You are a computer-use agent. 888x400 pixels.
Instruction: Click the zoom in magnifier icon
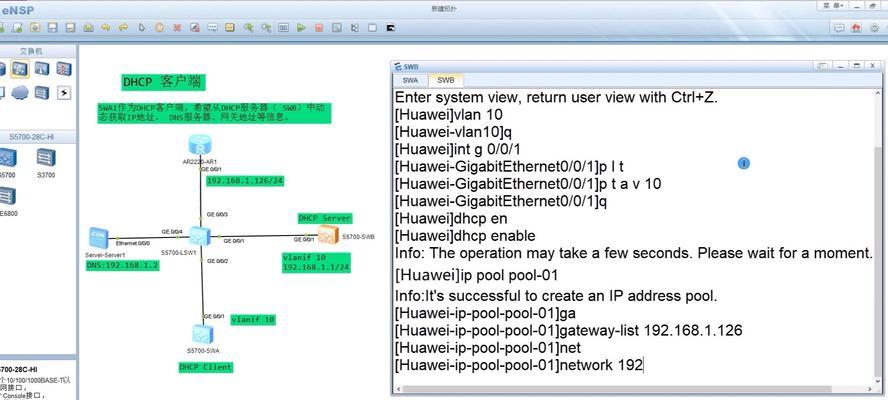[x=248, y=27]
